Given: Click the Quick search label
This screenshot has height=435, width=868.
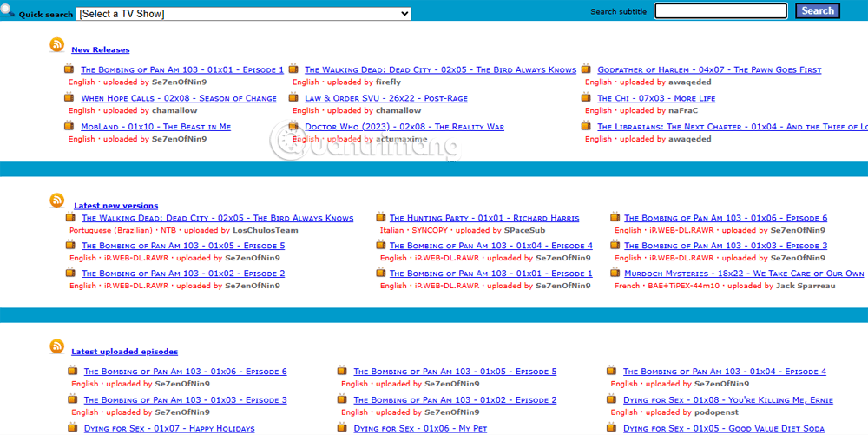Looking at the screenshot, I should point(46,15).
